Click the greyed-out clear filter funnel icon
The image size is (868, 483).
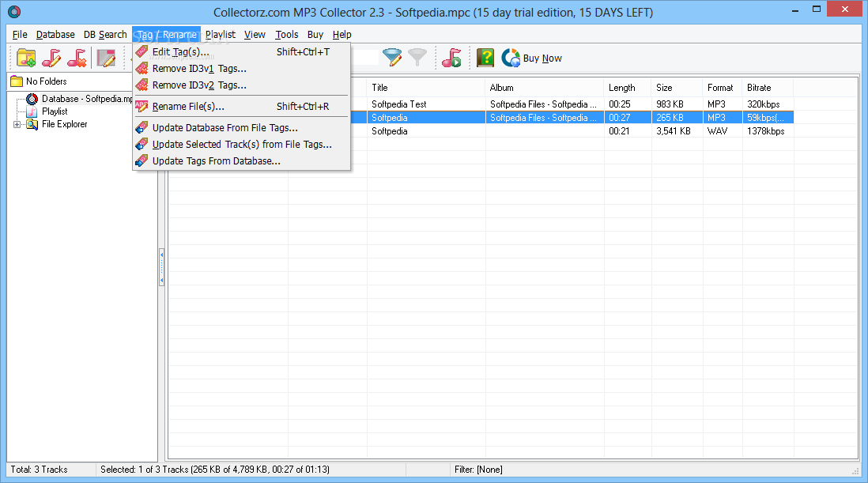tap(417, 57)
